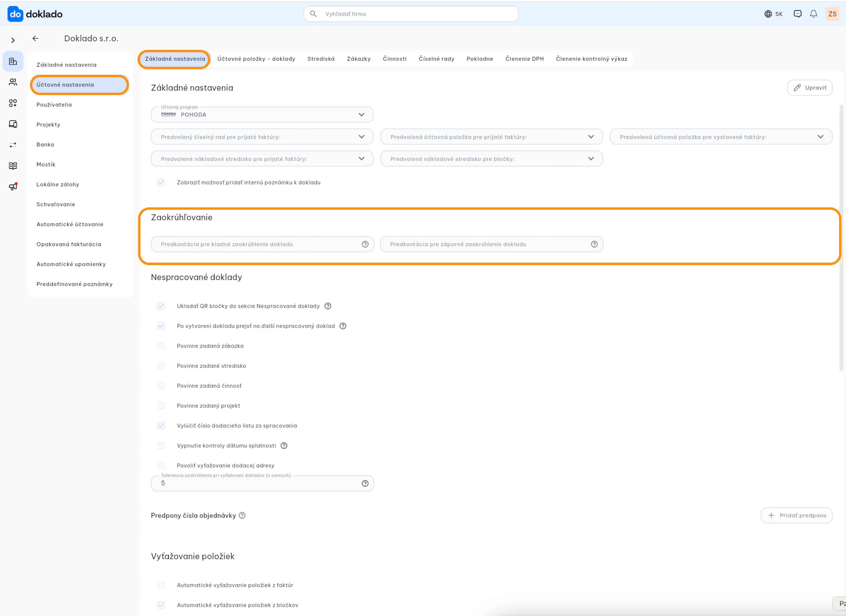Open the notifications bell
This screenshot has height=616, width=846.
pyautogui.click(x=814, y=14)
